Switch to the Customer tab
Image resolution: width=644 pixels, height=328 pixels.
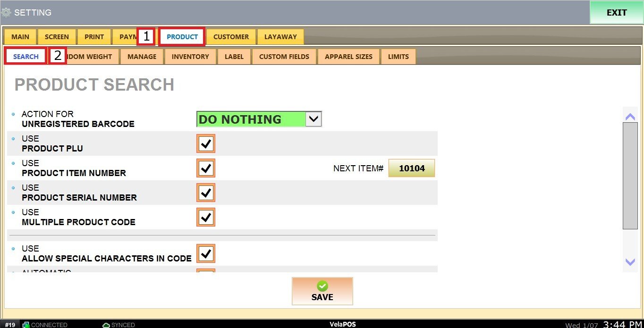point(231,37)
